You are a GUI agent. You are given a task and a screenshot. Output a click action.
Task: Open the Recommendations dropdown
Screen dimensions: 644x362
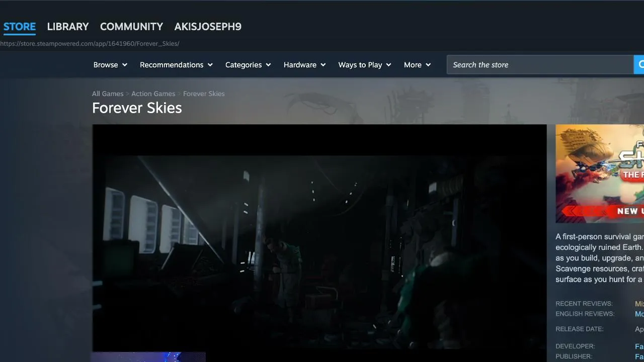[176, 65]
